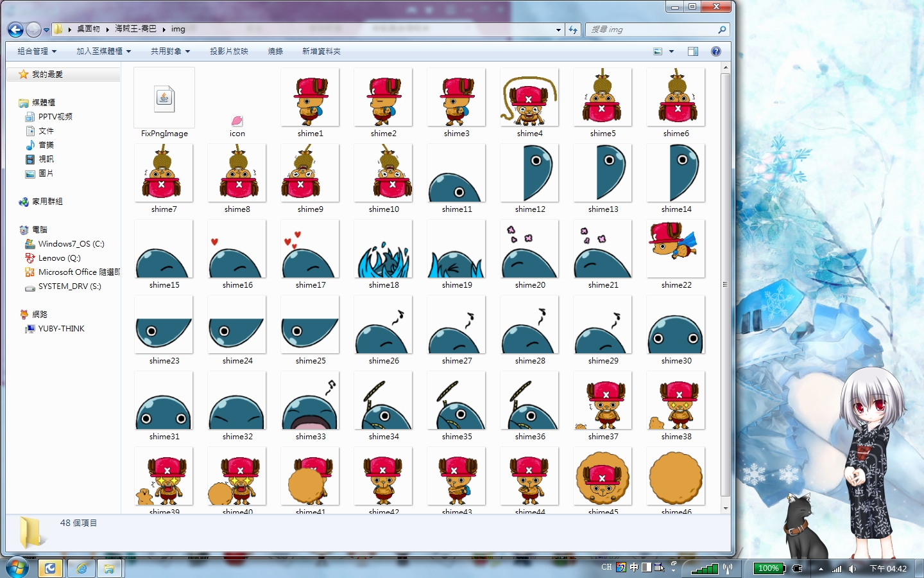Select the shime4 thumbnail with rope
This screenshot has height=578, width=924.
(529, 98)
